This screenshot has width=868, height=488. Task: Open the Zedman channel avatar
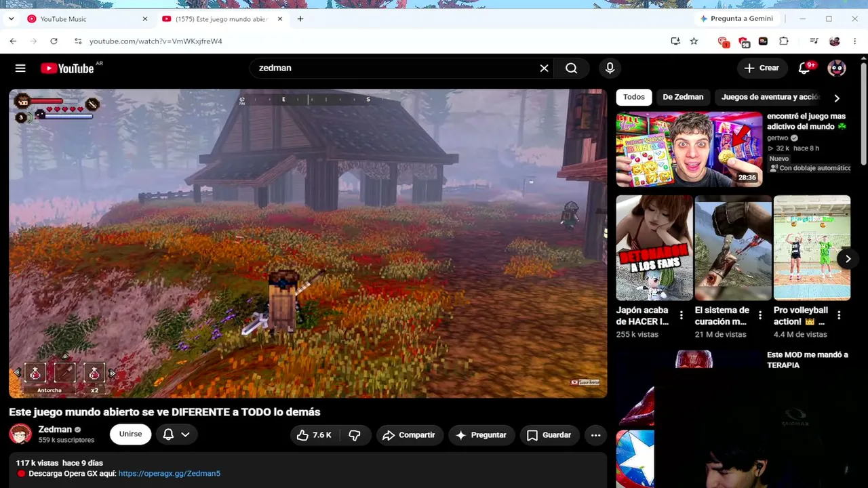pyautogui.click(x=20, y=434)
